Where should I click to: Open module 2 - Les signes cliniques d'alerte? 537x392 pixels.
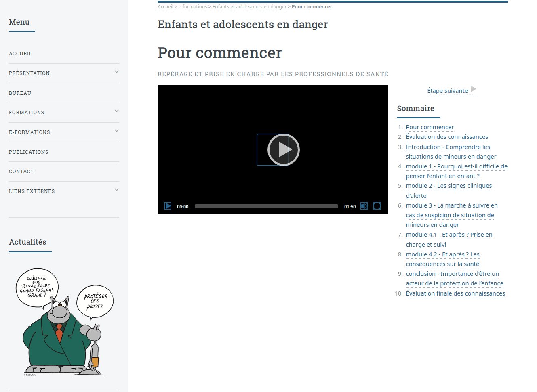point(449,186)
